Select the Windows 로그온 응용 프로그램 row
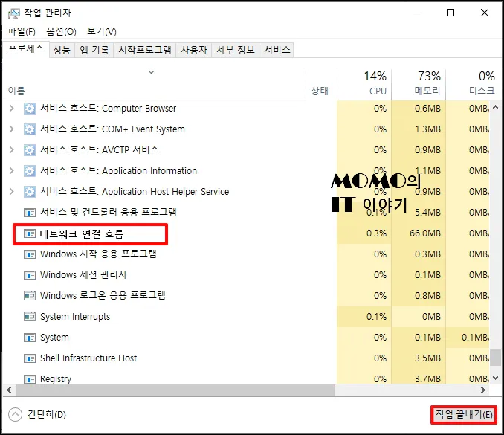This screenshot has height=435, width=504. [x=246, y=296]
